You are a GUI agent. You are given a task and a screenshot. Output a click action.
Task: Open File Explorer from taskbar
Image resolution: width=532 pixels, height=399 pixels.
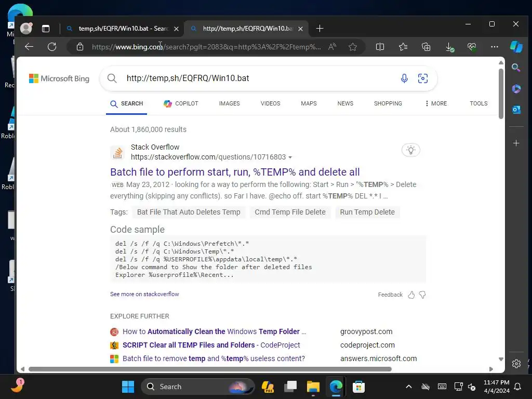pyautogui.click(x=313, y=387)
